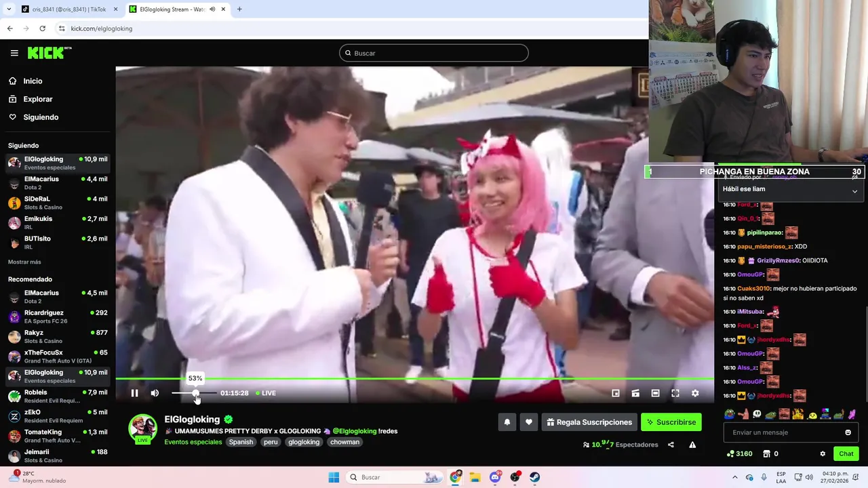This screenshot has width=868, height=488.
Task: Toggle theater mode
Action: [x=655, y=393]
